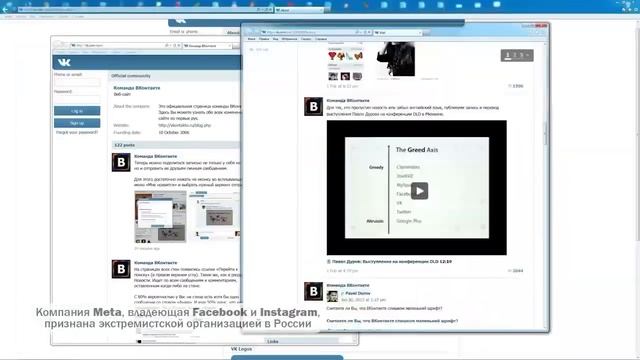640x360 pixels.
Task: Select the Команда ВКонтакте tab in back window
Action: (207, 46)
